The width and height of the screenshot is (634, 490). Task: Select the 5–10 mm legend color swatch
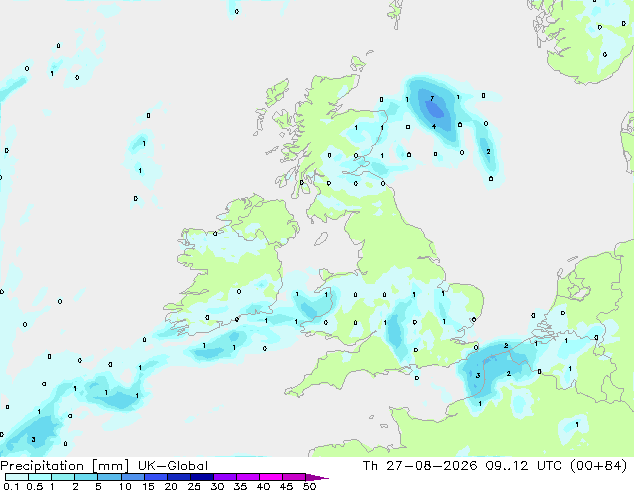[109, 477]
